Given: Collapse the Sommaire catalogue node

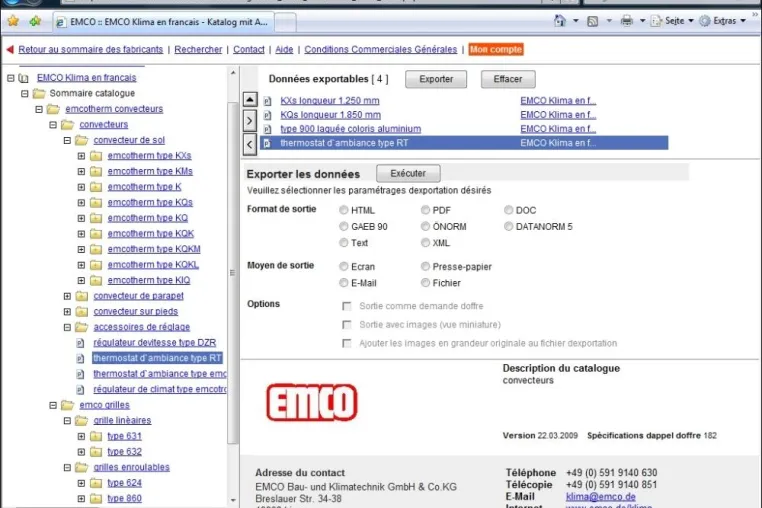Looking at the screenshot, I should [25, 93].
